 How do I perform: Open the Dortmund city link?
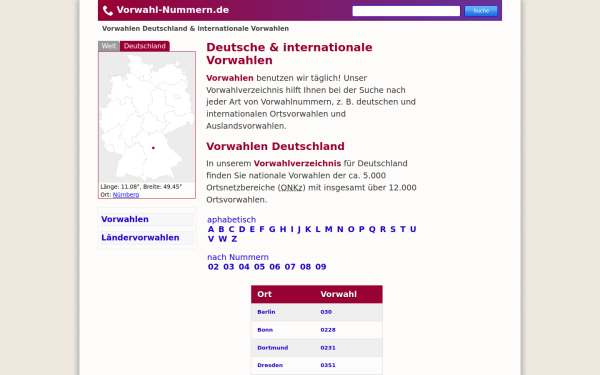point(272,348)
